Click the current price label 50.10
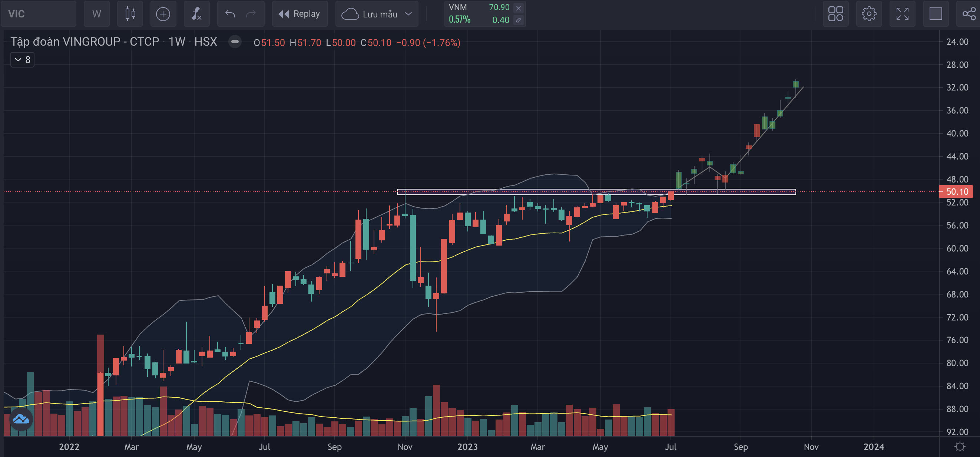The height and width of the screenshot is (457, 980). 957,191
